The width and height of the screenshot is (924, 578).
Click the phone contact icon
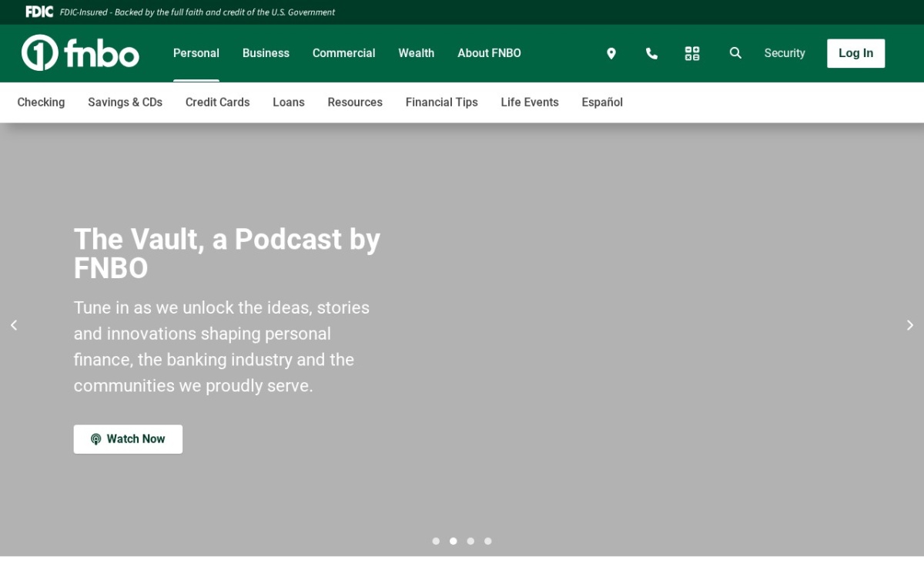coord(651,53)
